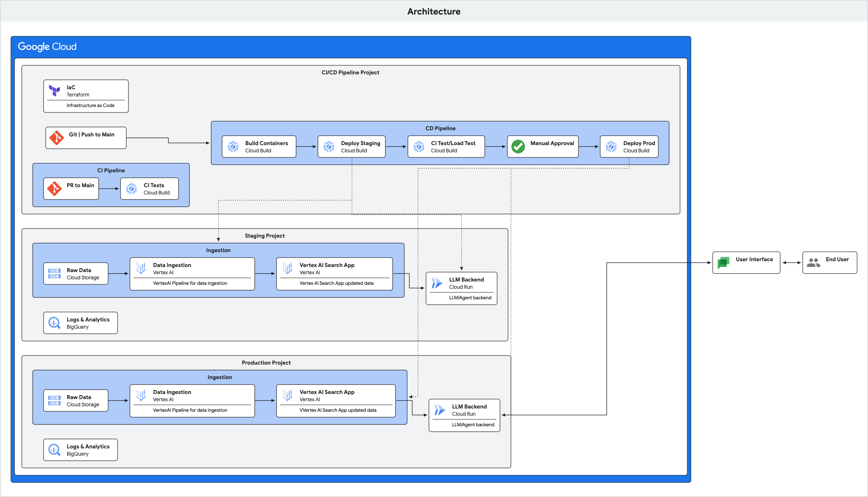Click the Cloud Build icon in Deploy Prod

(611, 147)
